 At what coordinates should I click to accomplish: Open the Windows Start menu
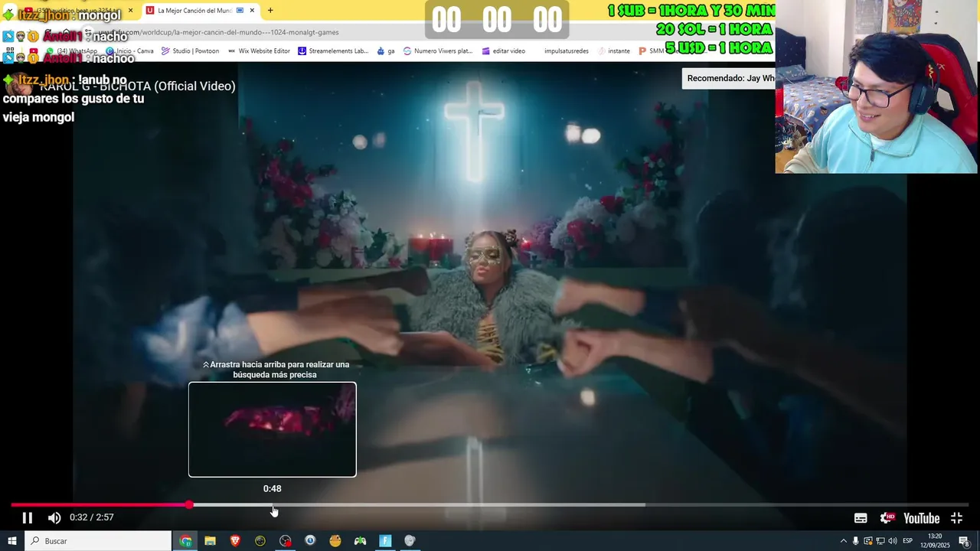[x=11, y=541]
